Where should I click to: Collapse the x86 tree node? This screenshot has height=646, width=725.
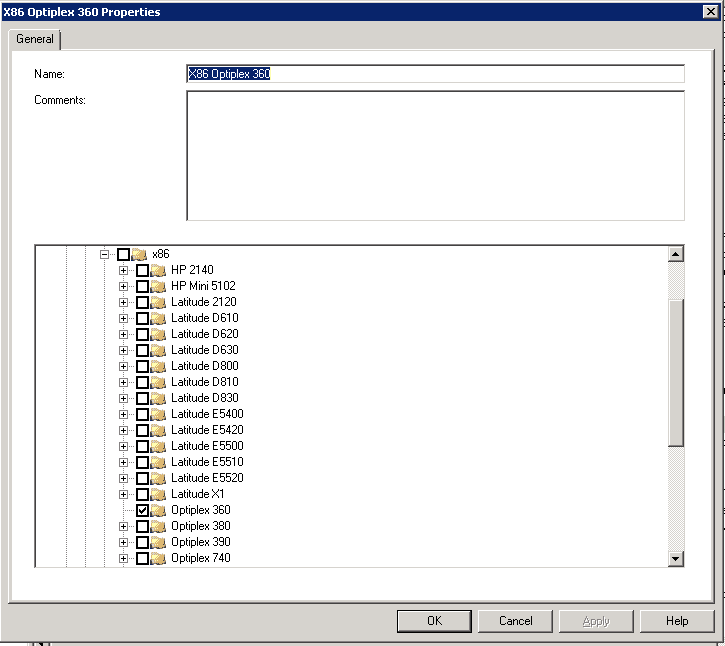[104, 254]
